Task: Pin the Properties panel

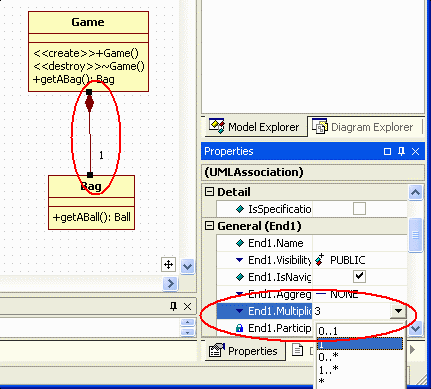Action: click(401, 152)
